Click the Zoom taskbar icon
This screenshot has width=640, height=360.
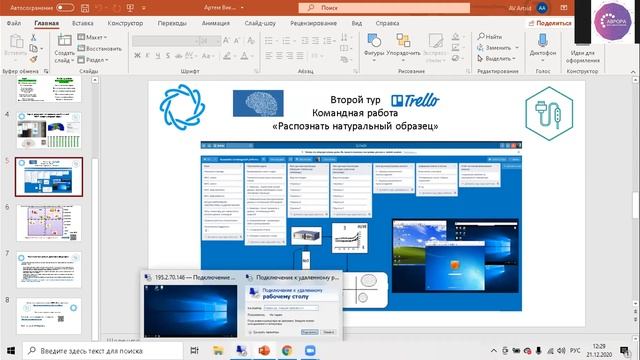tap(310, 351)
